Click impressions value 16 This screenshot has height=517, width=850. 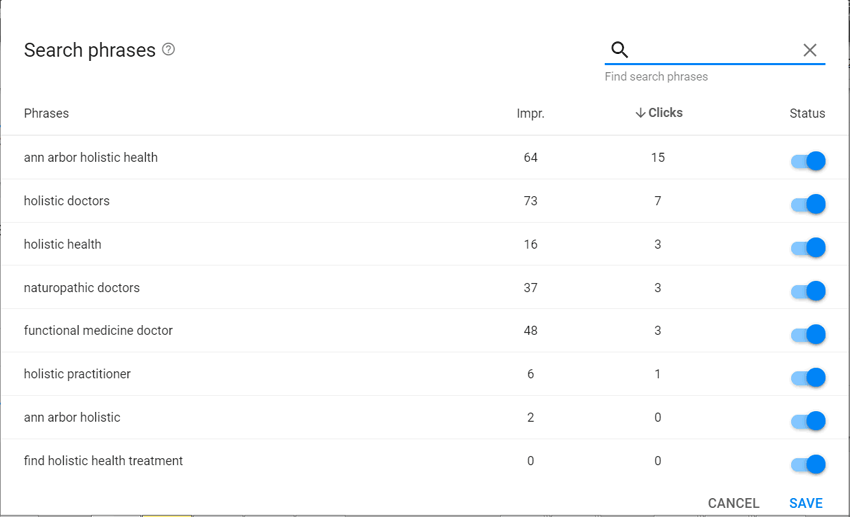(530, 244)
